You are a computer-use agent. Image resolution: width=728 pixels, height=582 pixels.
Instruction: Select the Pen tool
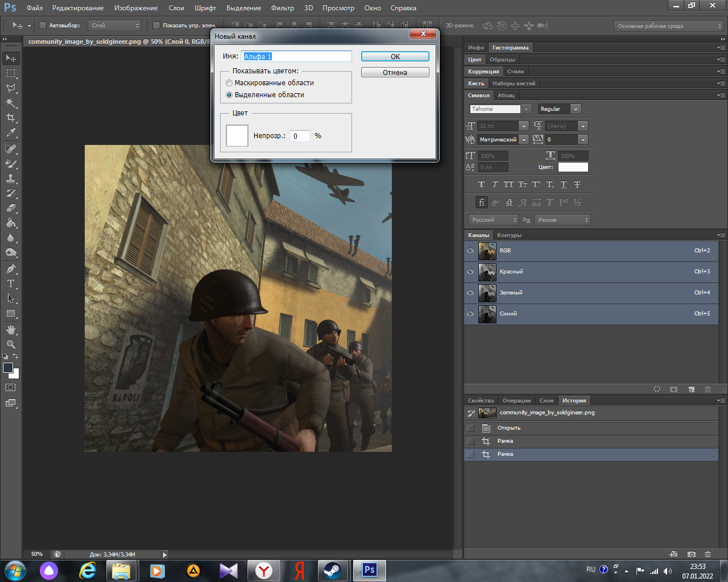[x=11, y=269]
